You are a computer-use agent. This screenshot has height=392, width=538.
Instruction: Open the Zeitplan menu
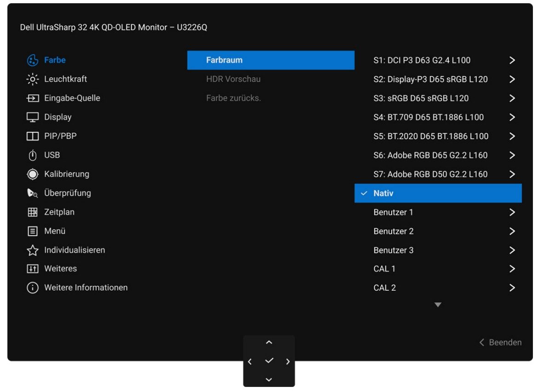tap(59, 212)
